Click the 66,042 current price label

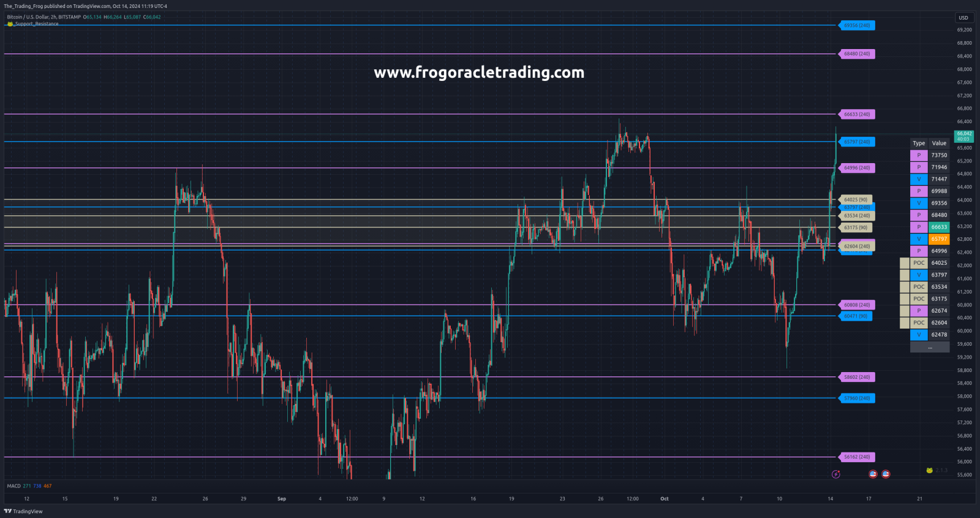[x=964, y=136]
